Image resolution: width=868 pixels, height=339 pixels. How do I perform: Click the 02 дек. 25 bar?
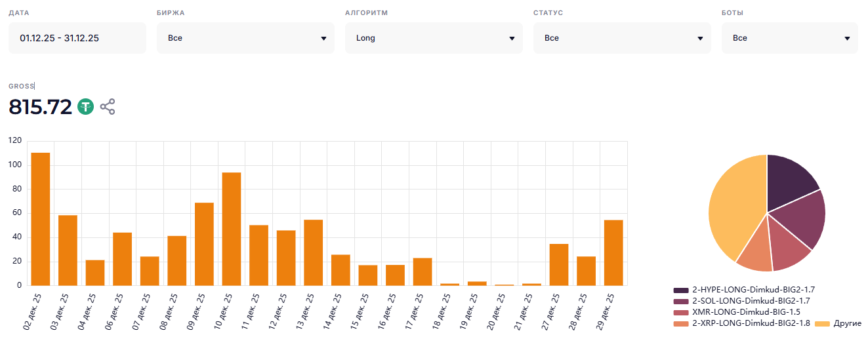tap(41, 219)
